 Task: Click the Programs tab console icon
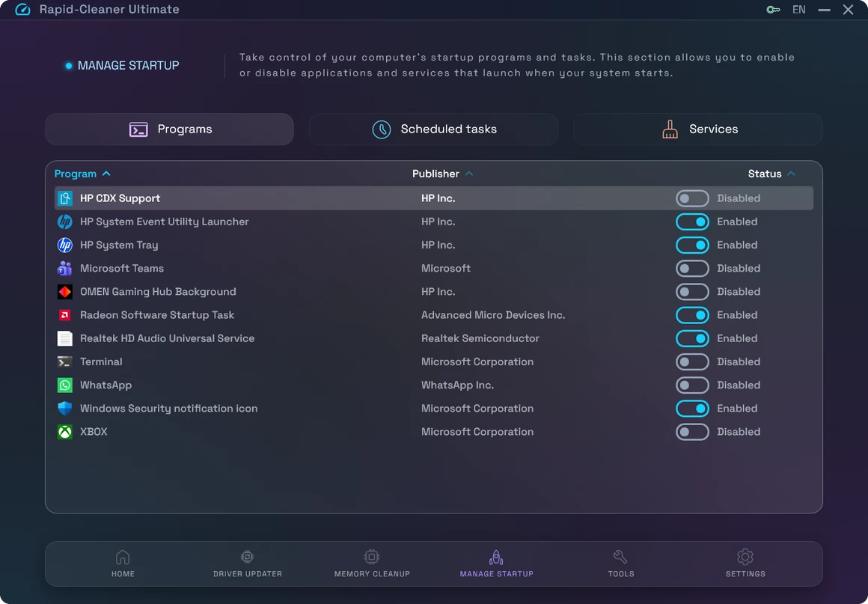138,129
